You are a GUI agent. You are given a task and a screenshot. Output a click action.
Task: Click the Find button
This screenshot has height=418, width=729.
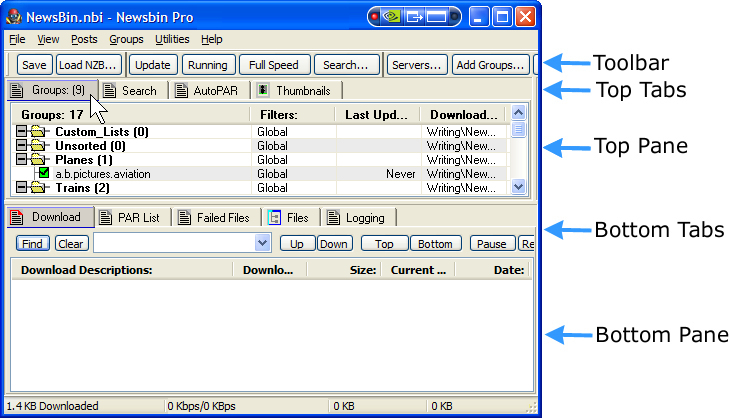(x=33, y=244)
